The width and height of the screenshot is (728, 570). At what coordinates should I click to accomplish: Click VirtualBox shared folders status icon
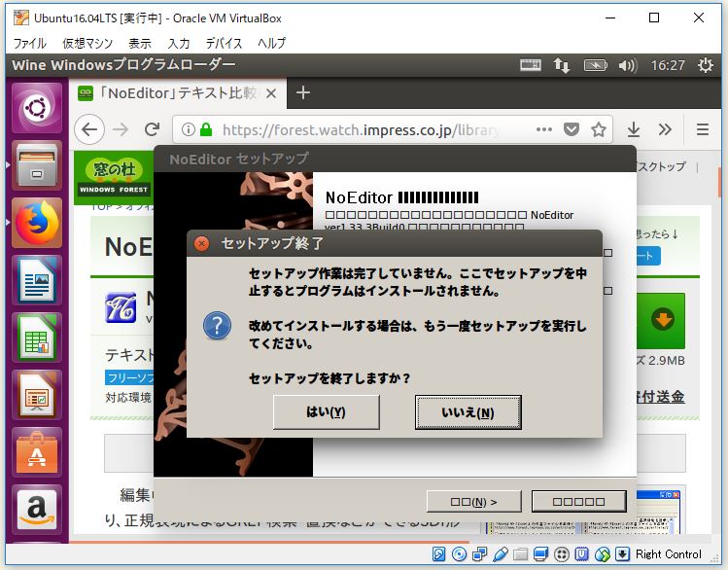(x=520, y=553)
